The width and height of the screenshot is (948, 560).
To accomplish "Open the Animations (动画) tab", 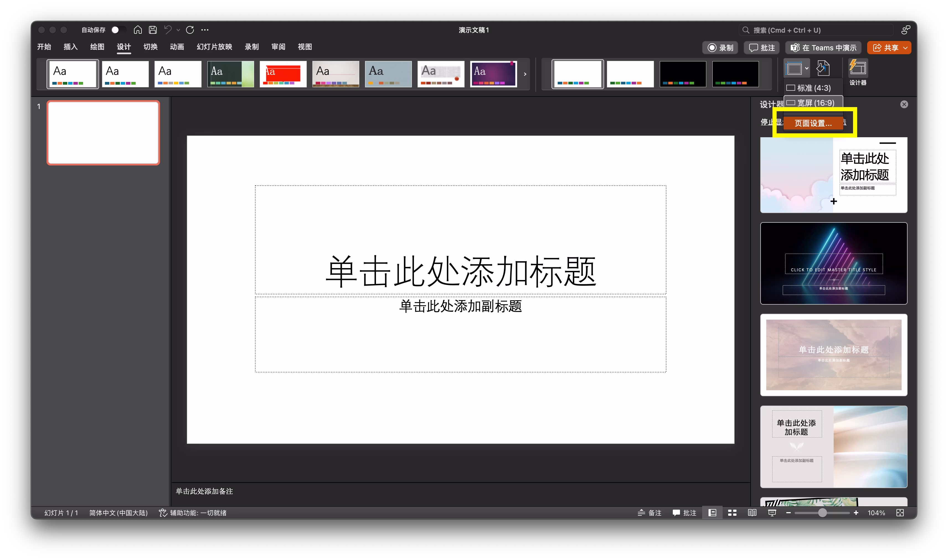I will pyautogui.click(x=177, y=47).
